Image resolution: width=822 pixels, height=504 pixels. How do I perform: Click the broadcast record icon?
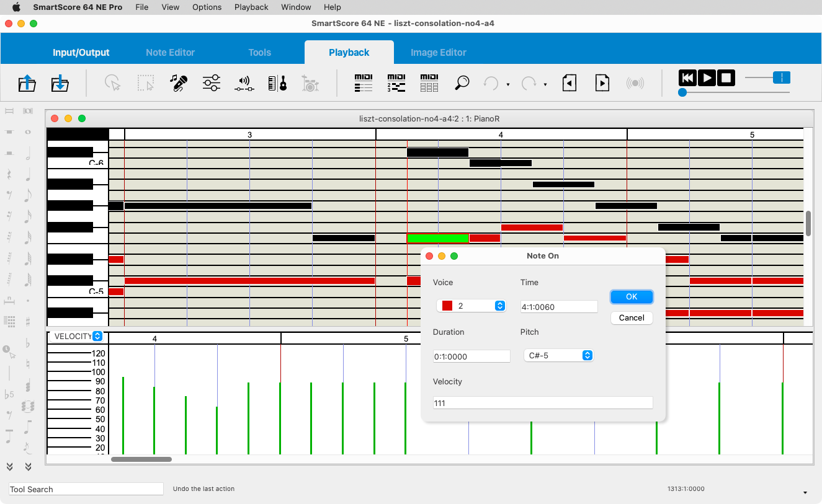(x=635, y=82)
